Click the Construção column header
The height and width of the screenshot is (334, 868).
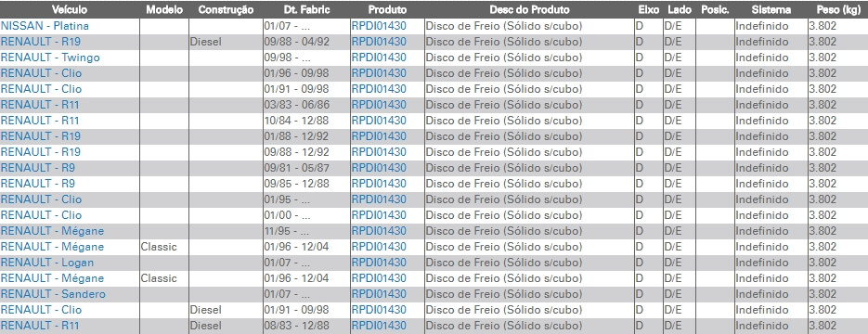[226, 10]
